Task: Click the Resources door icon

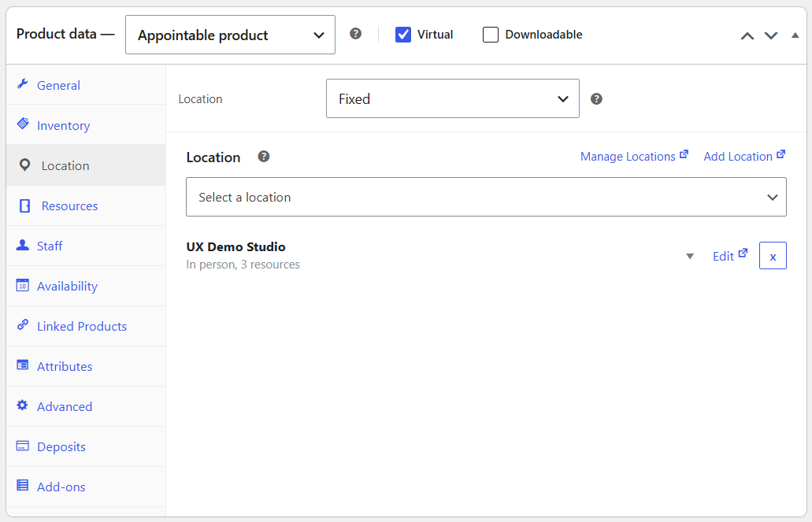Action: (25, 205)
